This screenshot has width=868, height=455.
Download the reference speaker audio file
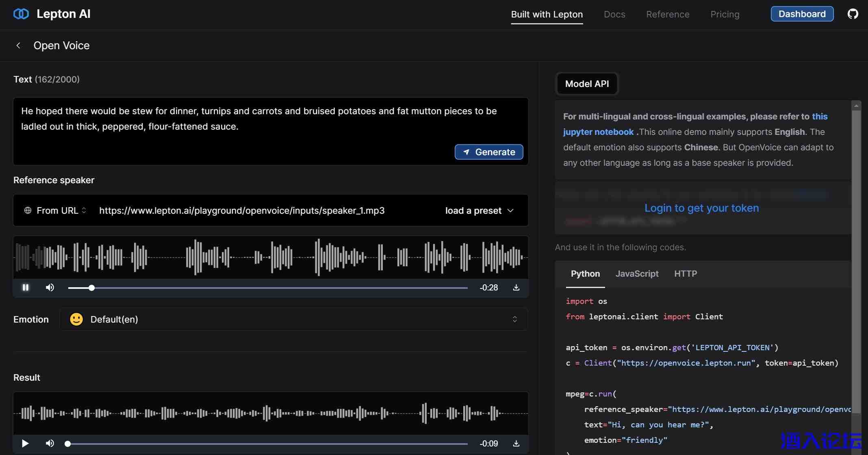(x=516, y=288)
